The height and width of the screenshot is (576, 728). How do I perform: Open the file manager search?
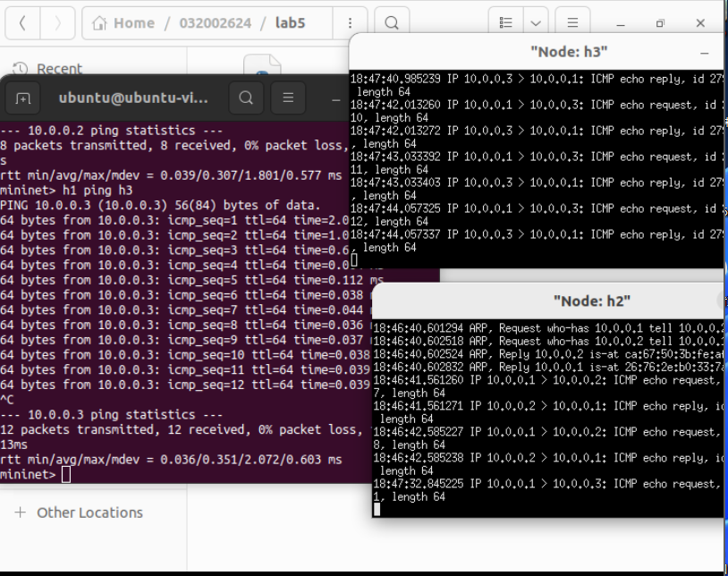(392, 23)
